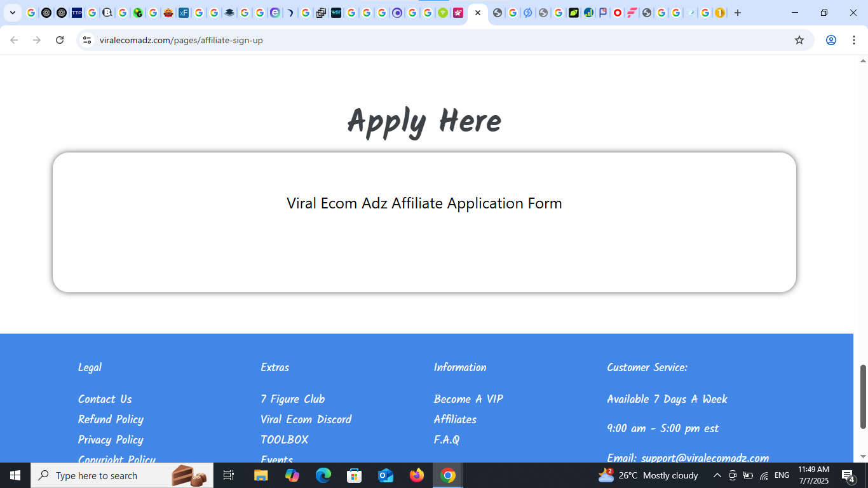Click the 'Customer Service:' heading
Viewport: 868px width, 488px height.
click(647, 367)
